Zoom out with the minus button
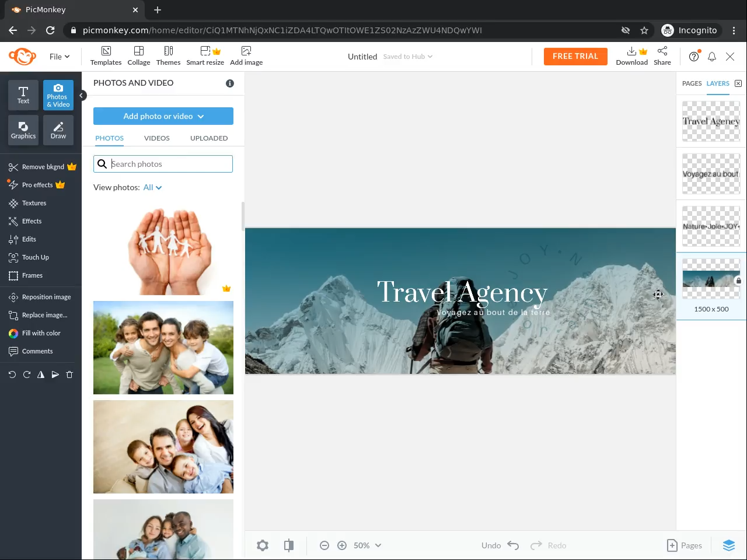Screen dimensions: 747x560 [324, 545]
